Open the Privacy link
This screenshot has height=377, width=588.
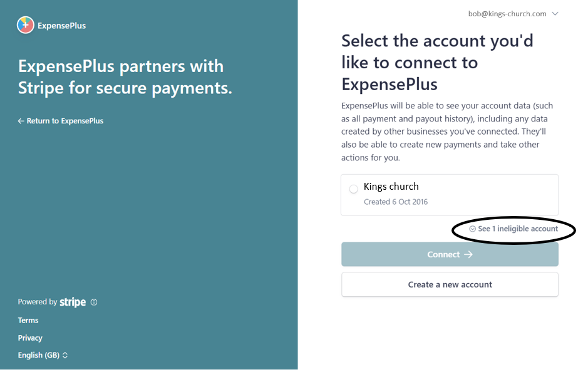click(x=30, y=338)
